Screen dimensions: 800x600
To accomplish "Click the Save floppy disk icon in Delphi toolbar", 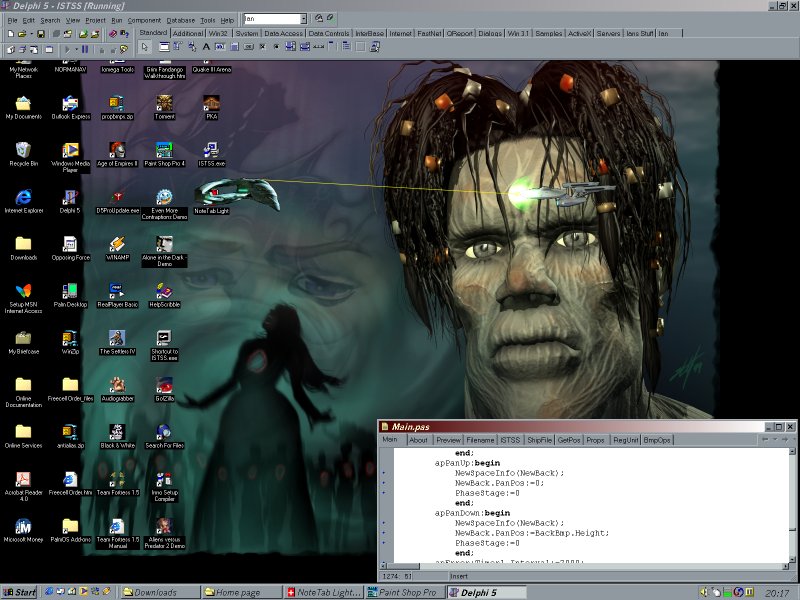I will point(40,34).
